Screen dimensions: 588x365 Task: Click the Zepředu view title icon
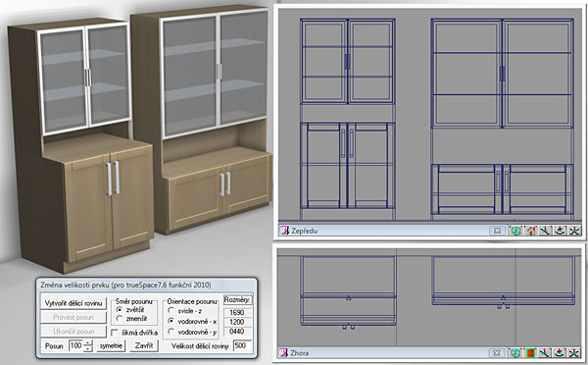(284, 231)
